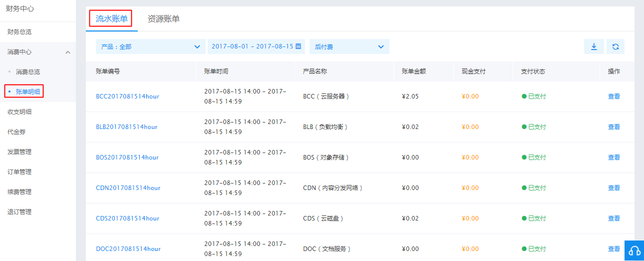Click 查看 for the BOS bill row
The height and width of the screenshot is (261, 644).
tap(614, 157)
